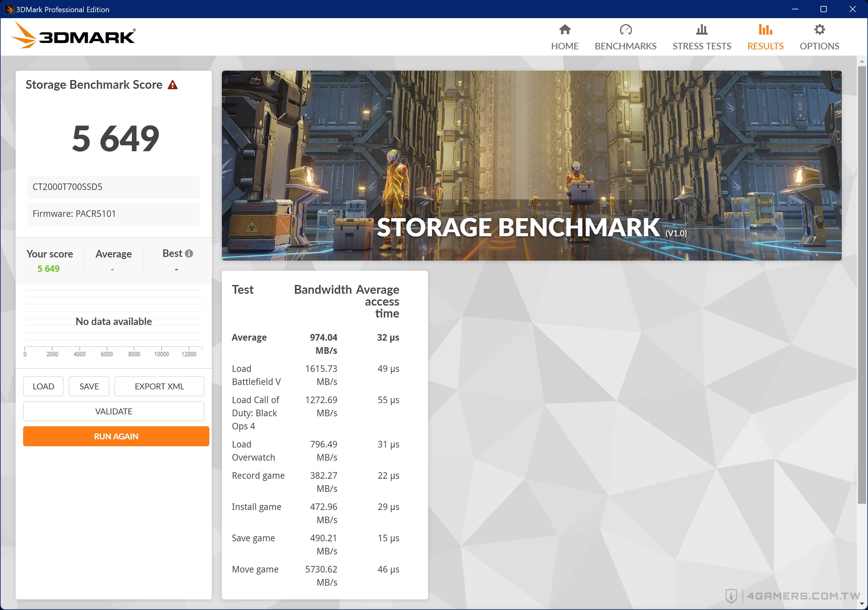
Task: Click the Record game row label
Action: tap(258, 475)
